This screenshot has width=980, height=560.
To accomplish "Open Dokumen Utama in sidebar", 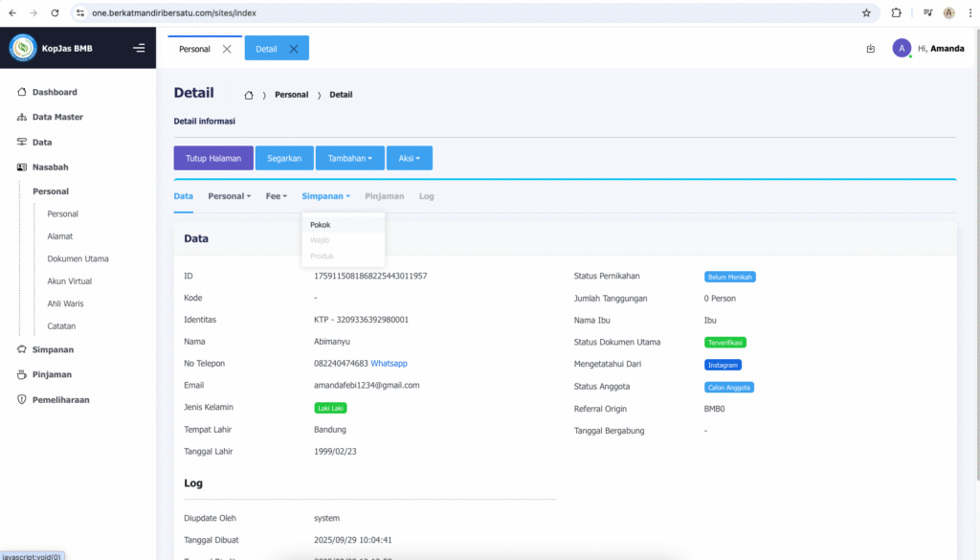I will click(78, 258).
